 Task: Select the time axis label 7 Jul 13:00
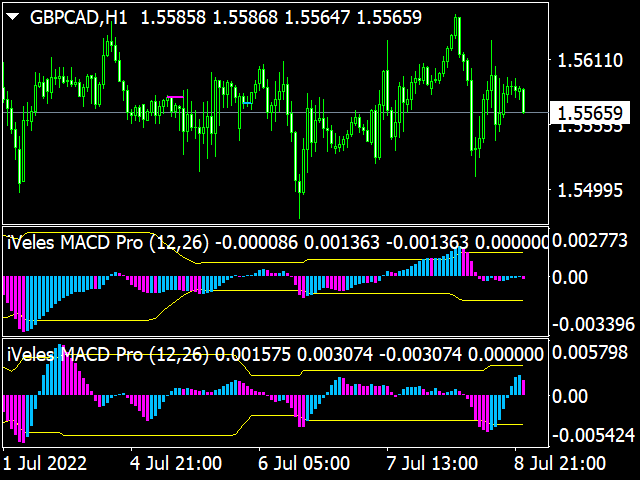(432, 464)
